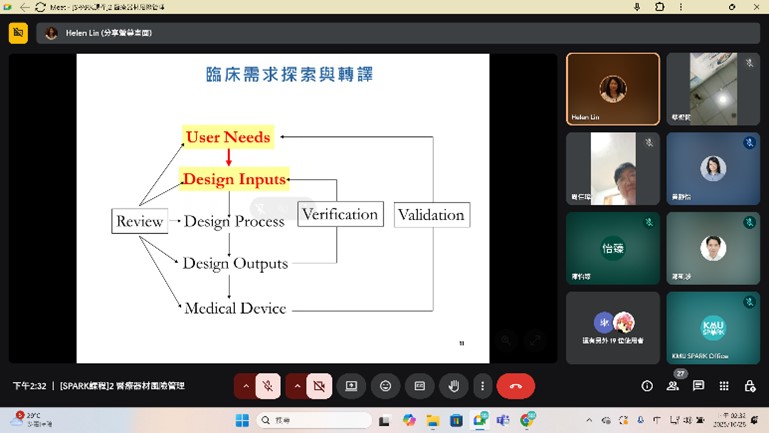Expand video settings arrow beside camera
This screenshot has width=769, height=433.
pos(297,386)
